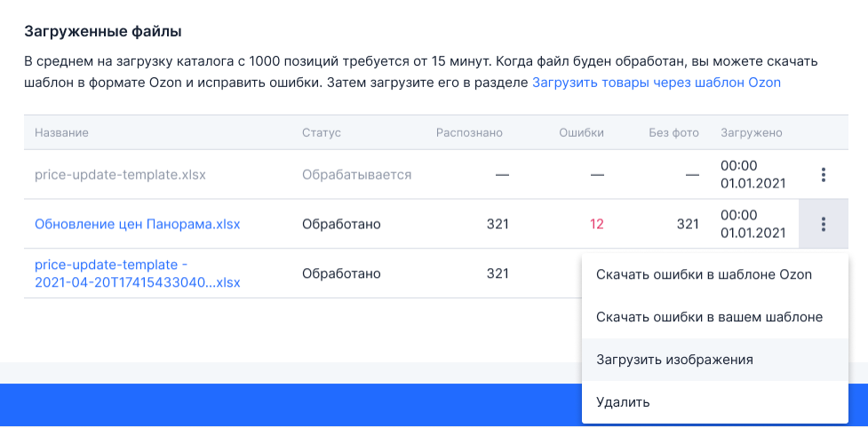
Task: Select "Скачать ошибки в шаблоне Ozon"
Action: pos(714,275)
